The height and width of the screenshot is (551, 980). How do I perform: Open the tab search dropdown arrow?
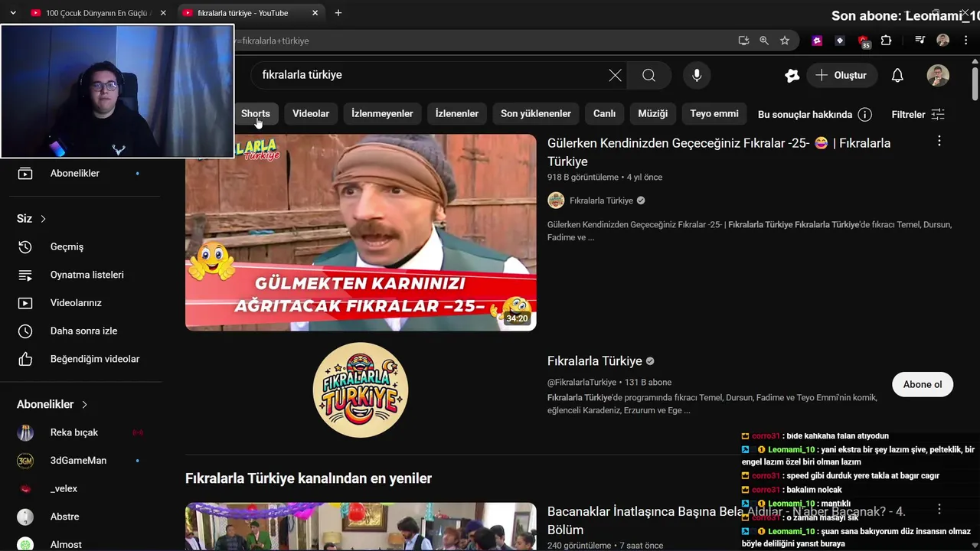pos(13,13)
